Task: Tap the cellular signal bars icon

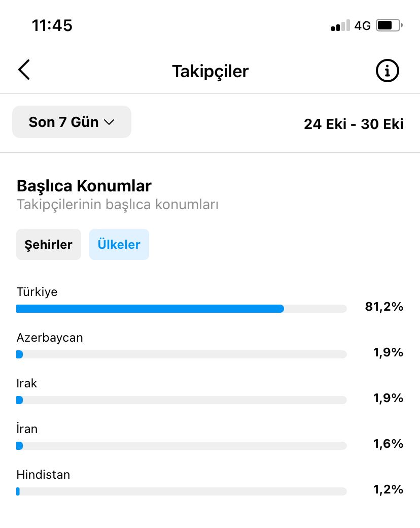Action: click(340, 25)
